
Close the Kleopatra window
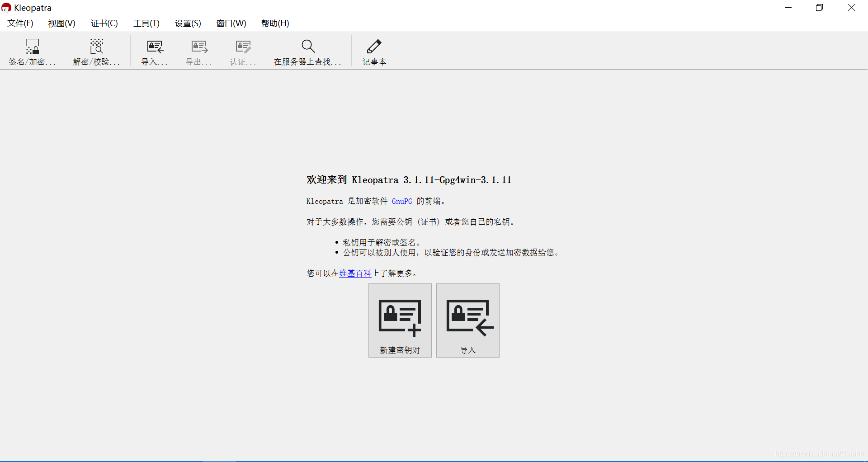(851, 8)
